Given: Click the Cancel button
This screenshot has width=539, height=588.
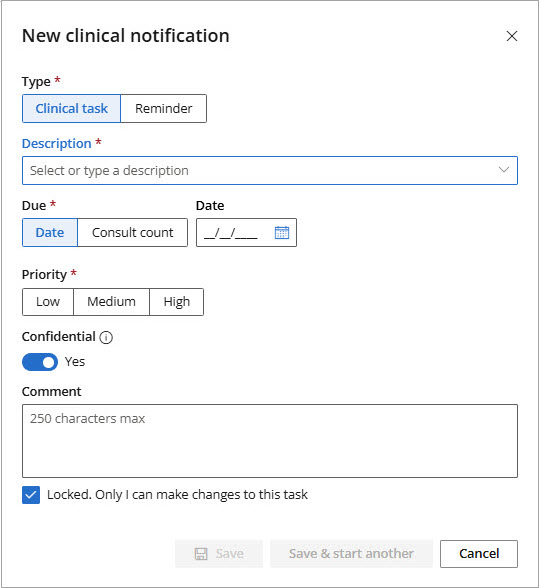Looking at the screenshot, I should pyautogui.click(x=479, y=554).
